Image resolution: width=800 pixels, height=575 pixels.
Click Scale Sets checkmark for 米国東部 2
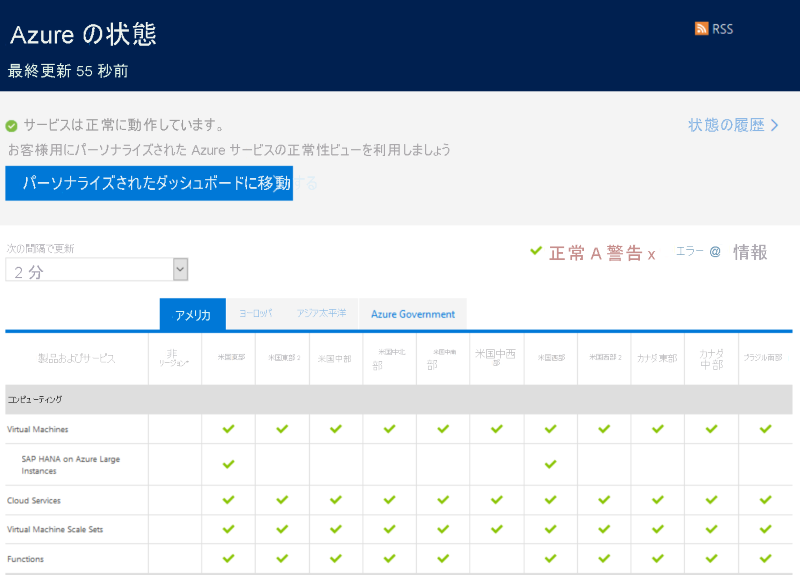coord(282,529)
